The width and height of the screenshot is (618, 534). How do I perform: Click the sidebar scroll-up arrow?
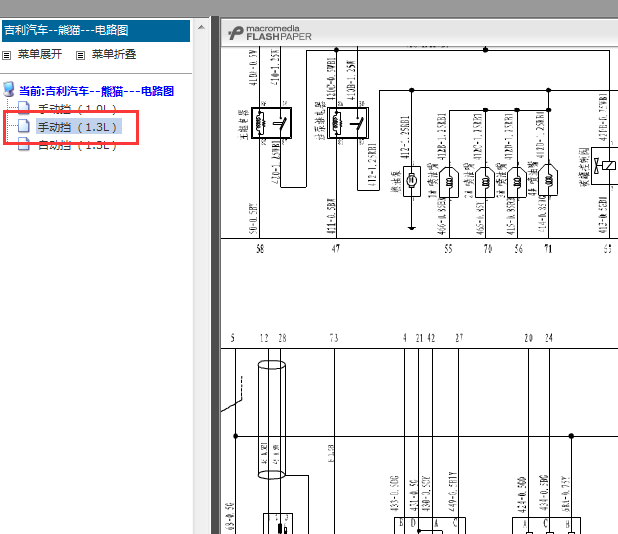(201, 27)
